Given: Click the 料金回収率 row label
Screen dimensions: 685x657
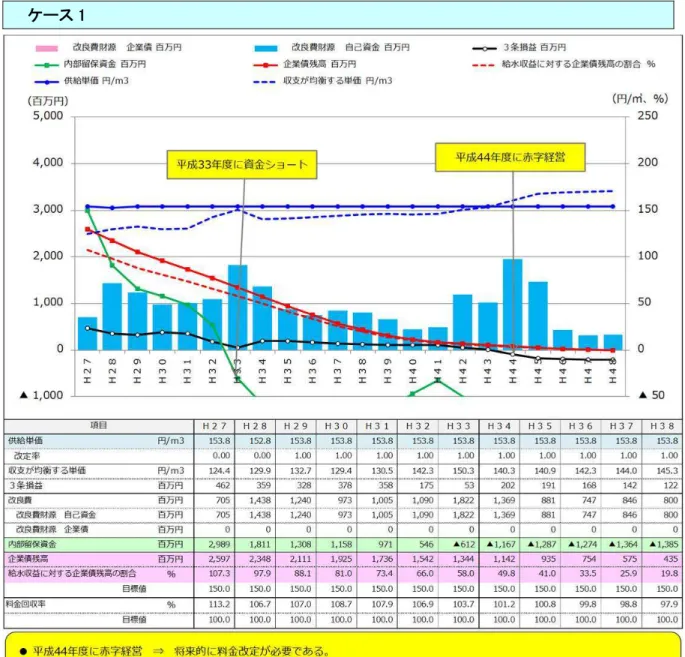Looking at the screenshot, I should [x=25, y=604].
